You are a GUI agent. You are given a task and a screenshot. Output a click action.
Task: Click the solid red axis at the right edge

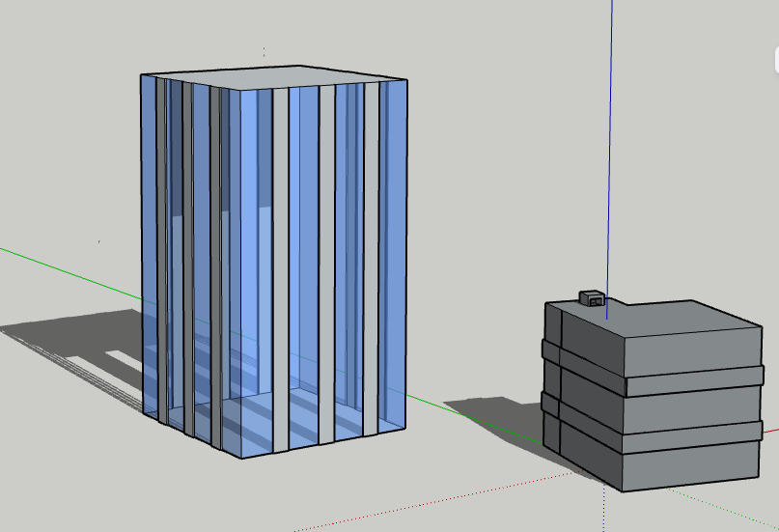click(772, 427)
